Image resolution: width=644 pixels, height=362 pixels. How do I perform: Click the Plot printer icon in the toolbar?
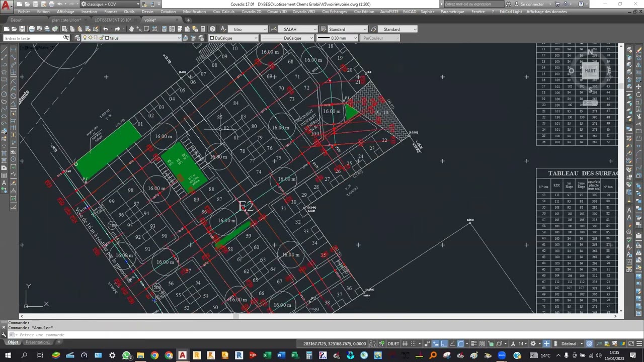pos(32,29)
